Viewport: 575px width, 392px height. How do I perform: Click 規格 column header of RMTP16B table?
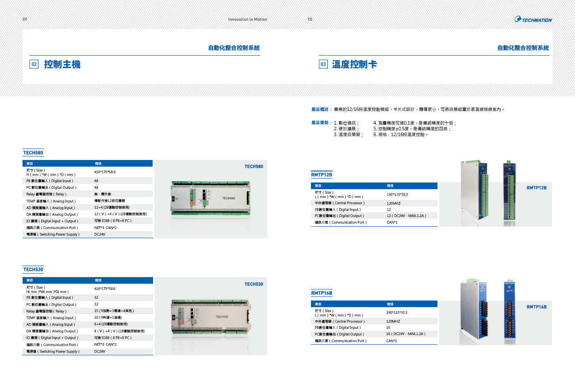(x=390, y=304)
